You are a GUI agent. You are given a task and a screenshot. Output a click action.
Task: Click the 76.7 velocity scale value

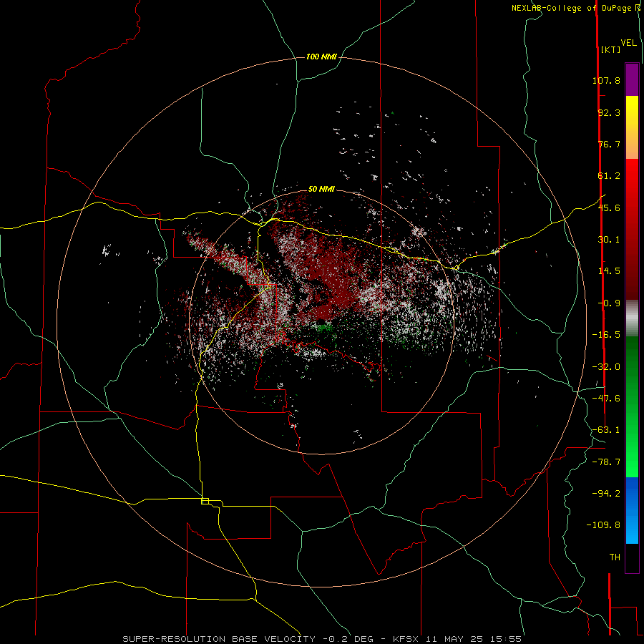609,144
